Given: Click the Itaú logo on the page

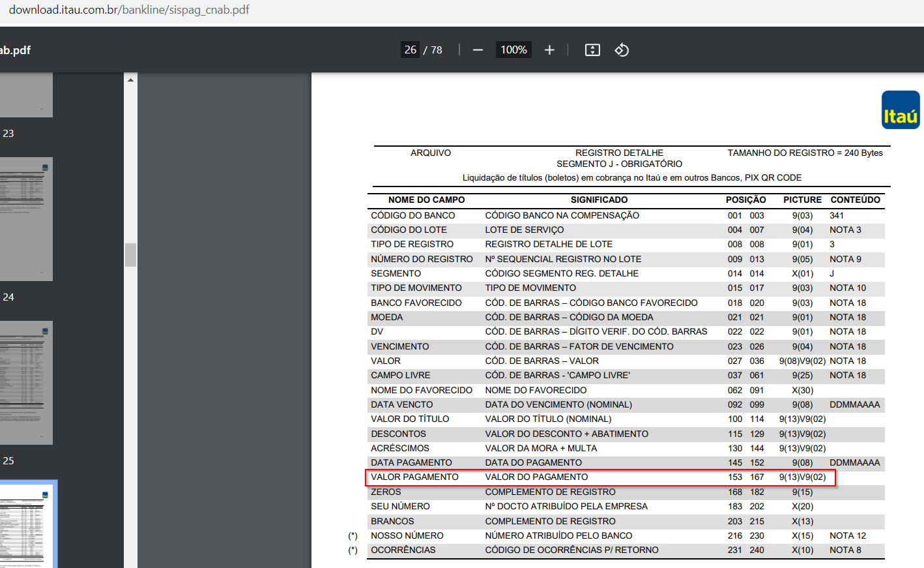Looking at the screenshot, I should [901, 110].
